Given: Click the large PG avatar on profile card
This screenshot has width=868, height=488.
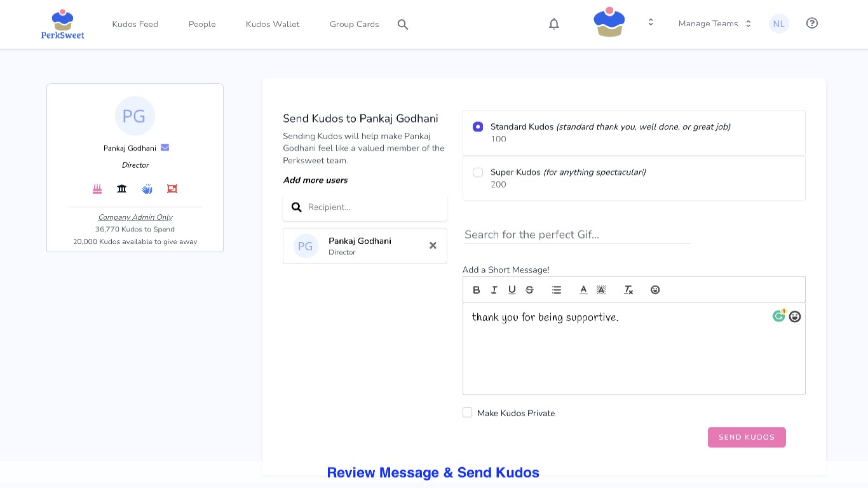Looking at the screenshot, I should point(135,116).
